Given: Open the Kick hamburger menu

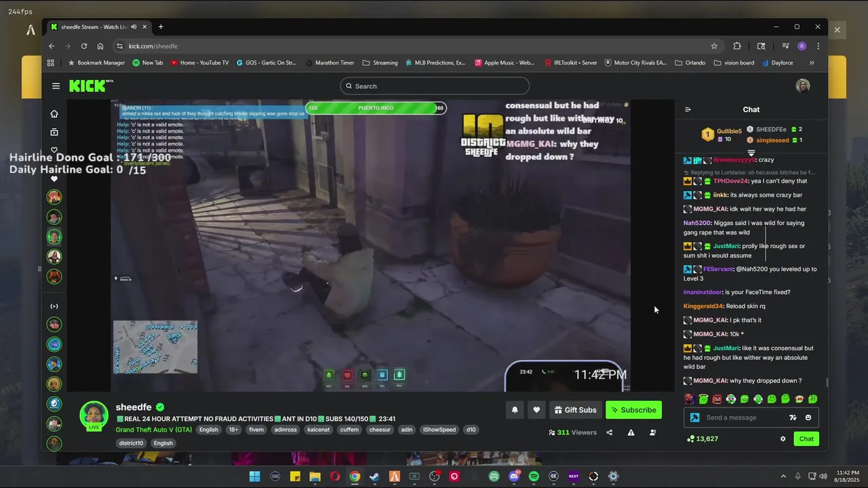Looking at the screenshot, I should 56,86.
